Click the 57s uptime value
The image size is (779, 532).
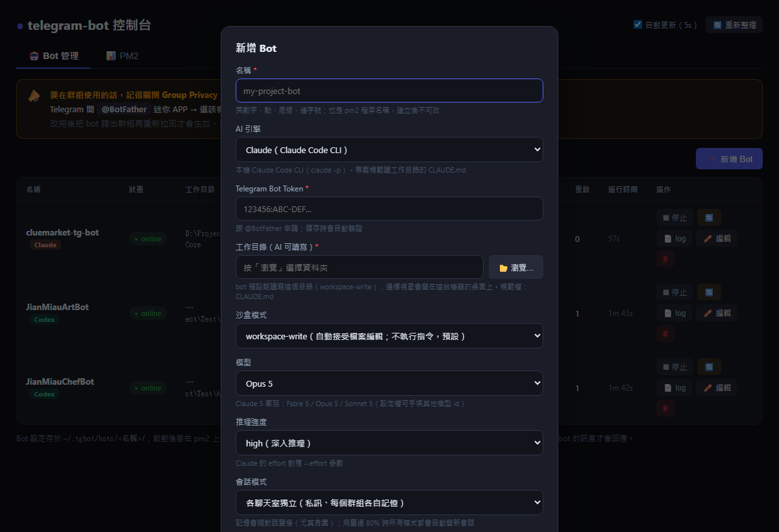(614, 239)
